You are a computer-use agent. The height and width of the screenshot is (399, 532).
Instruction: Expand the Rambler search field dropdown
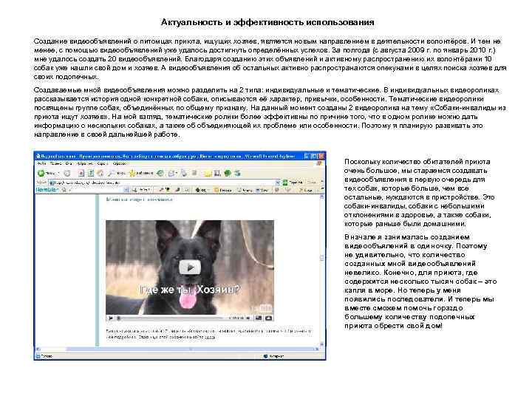point(126,190)
